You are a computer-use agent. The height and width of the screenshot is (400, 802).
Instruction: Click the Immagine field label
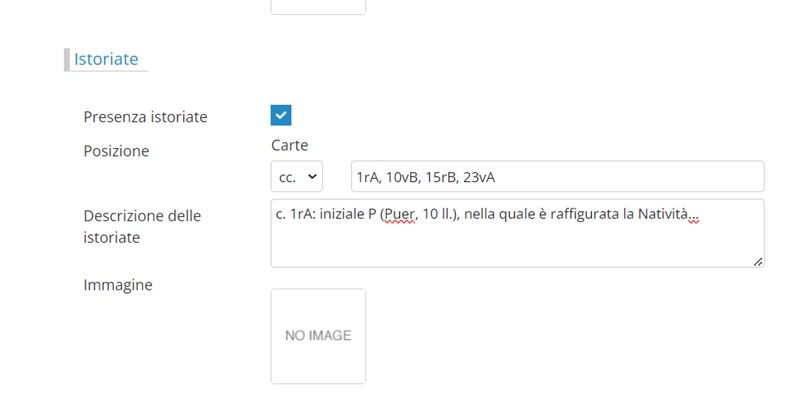118,285
